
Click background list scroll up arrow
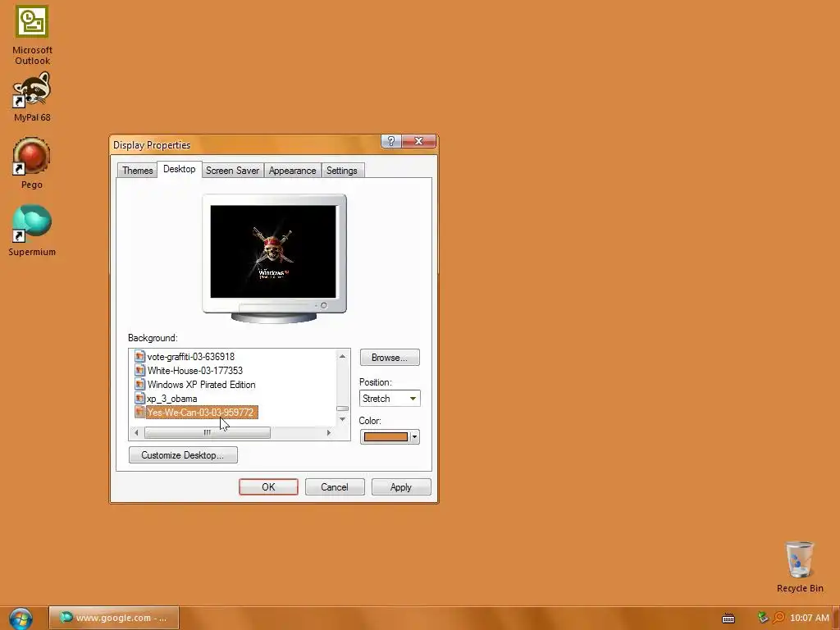coord(342,356)
